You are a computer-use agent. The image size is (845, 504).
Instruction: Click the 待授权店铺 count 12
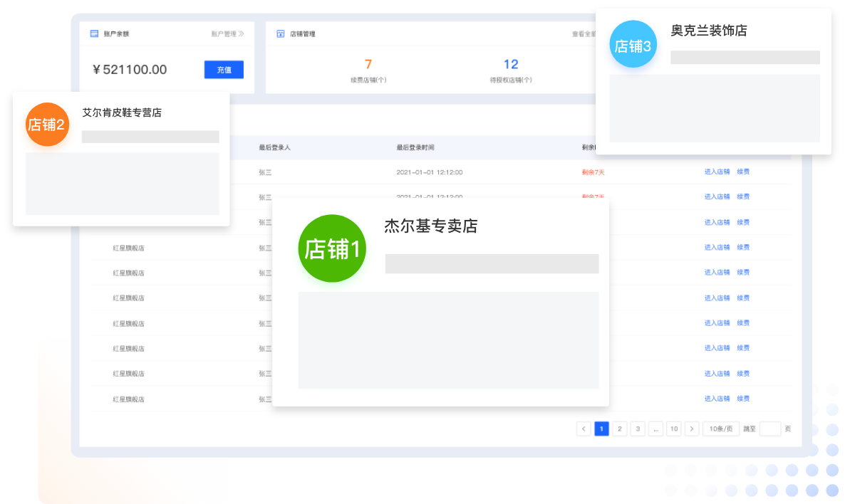click(511, 64)
